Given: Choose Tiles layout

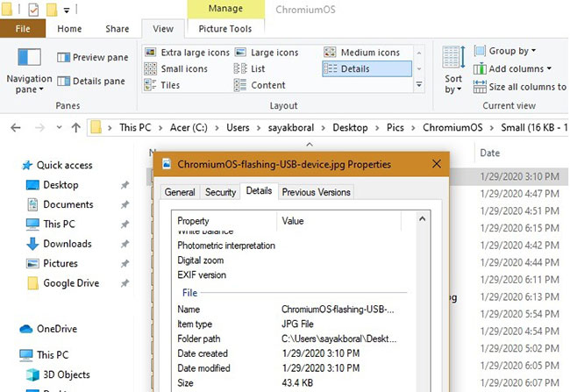Looking at the screenshot, I should click(162, 85).
